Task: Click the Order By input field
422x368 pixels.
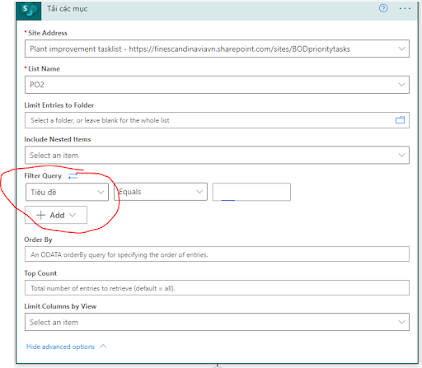Action: (217, 254)
